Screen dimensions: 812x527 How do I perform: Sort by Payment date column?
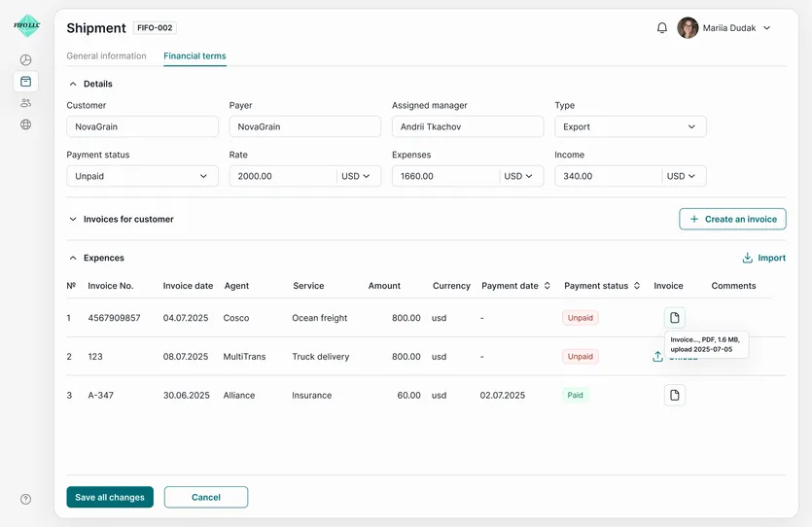click(547, 286)
